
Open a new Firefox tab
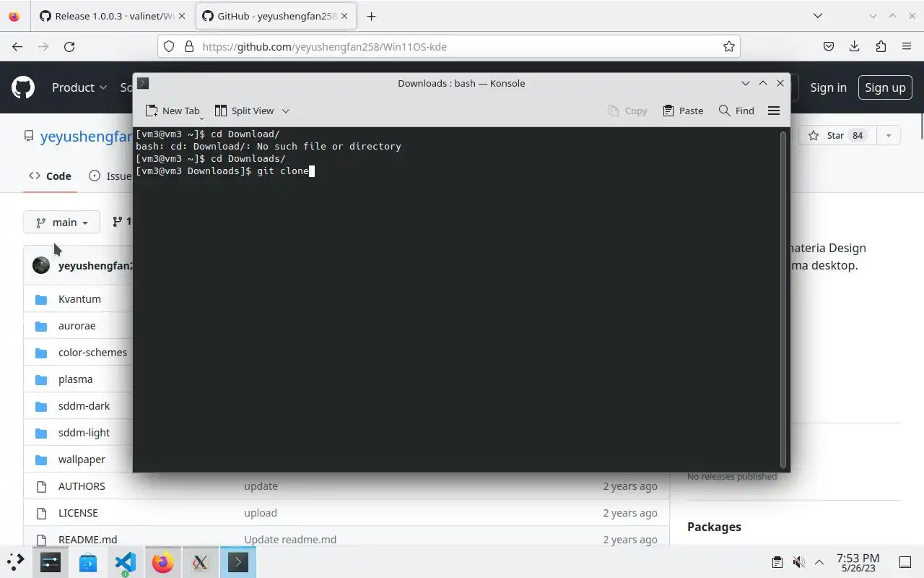pyautogui.click(x=371, y=16)
